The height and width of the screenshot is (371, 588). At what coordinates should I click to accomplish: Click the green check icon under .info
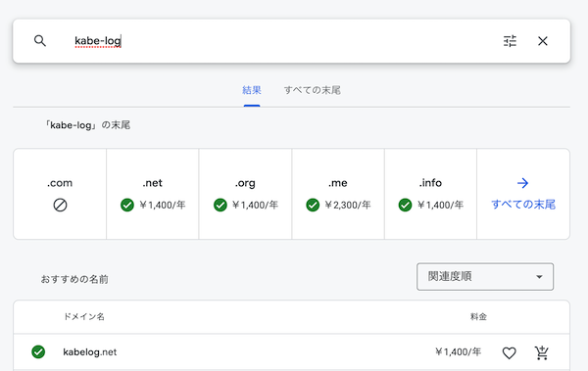tap(405, 205)
